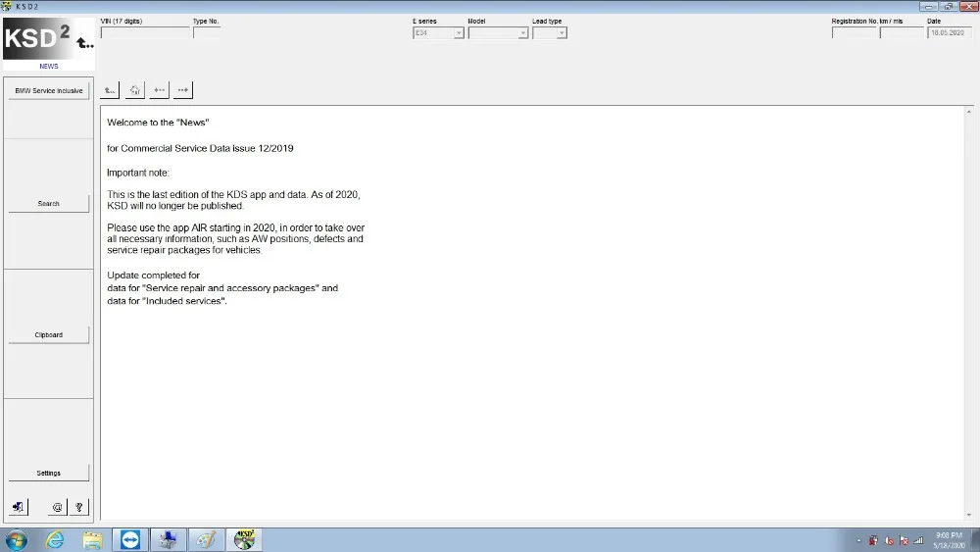Open help with the question mark icon

point(79,507)
